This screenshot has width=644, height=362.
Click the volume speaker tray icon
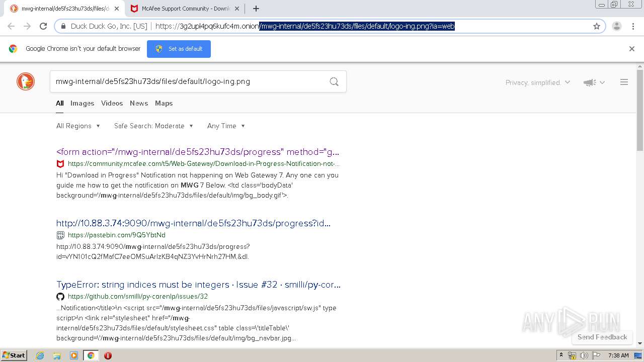tap(584, 355)
